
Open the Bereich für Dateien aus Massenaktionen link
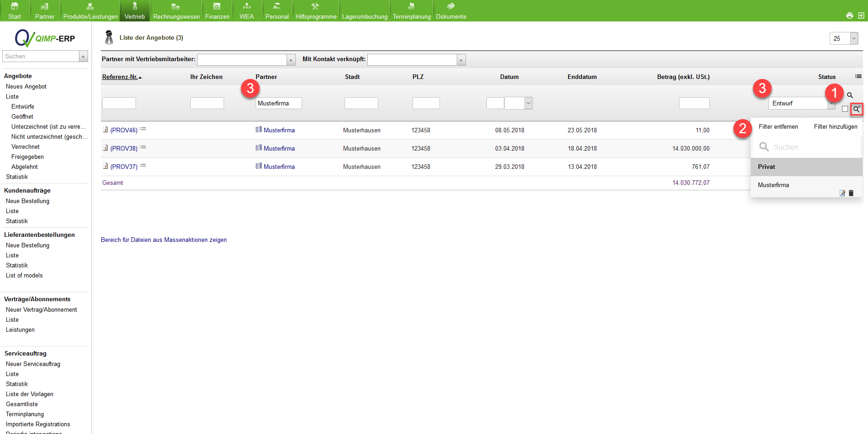tap(163, 240)
